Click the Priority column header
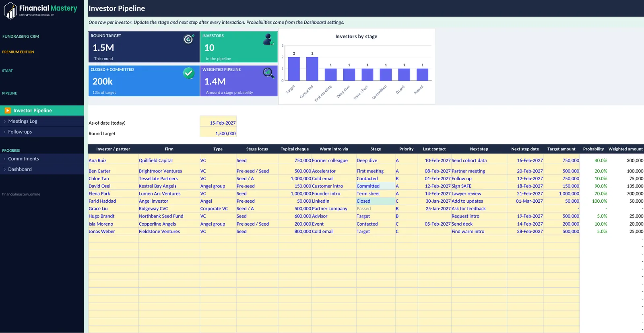 pos(407,149)
